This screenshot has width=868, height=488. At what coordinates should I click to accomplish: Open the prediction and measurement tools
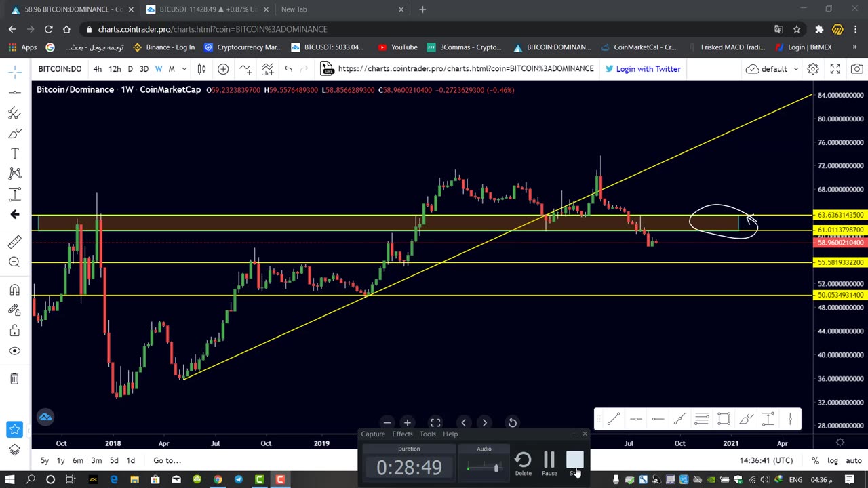(14, 195)
